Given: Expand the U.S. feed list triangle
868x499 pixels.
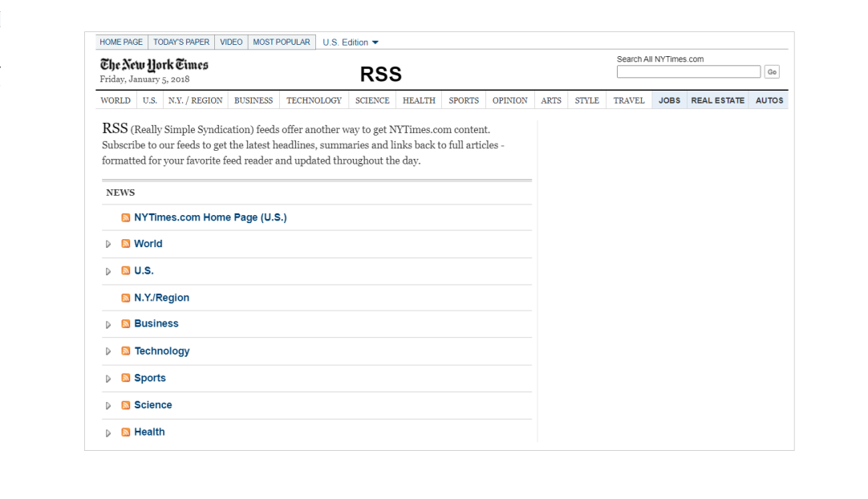Looking at the screenshot, I should tap(108, 271).
